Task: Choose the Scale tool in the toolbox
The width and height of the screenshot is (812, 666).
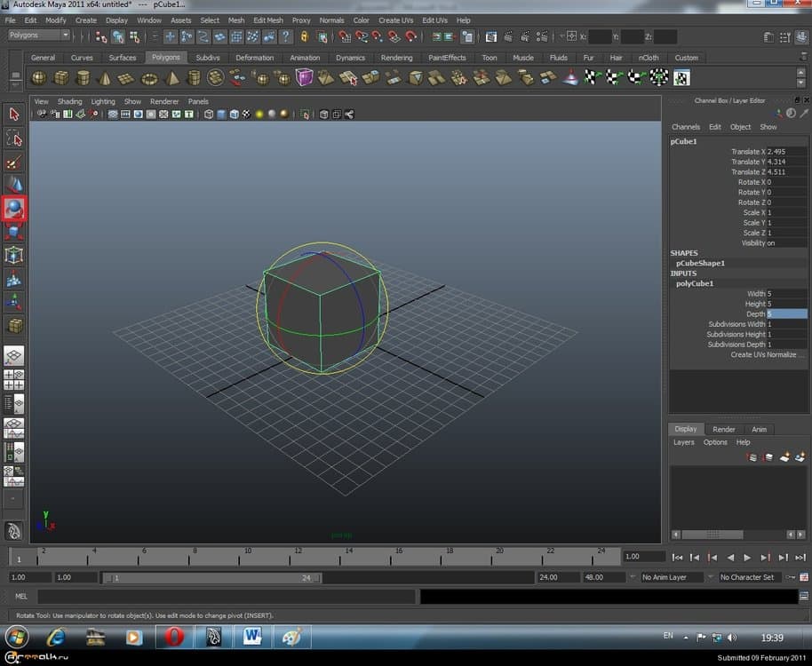Action: [x=14, y=232]
